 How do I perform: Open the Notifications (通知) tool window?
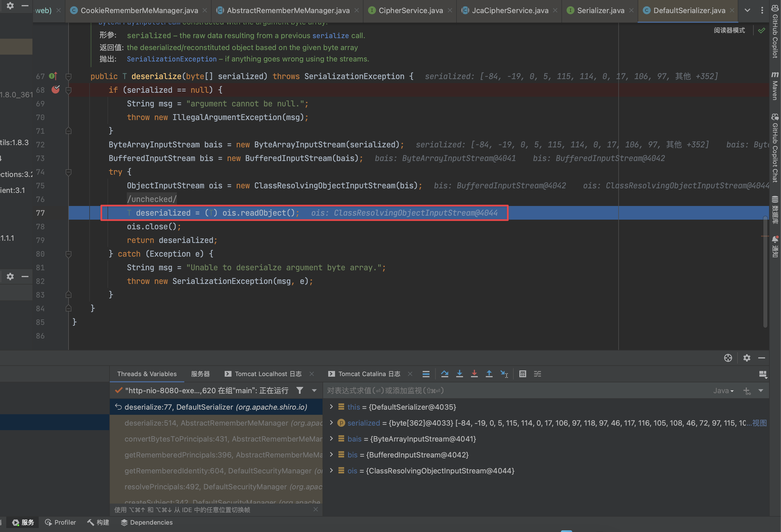(775, 246)
